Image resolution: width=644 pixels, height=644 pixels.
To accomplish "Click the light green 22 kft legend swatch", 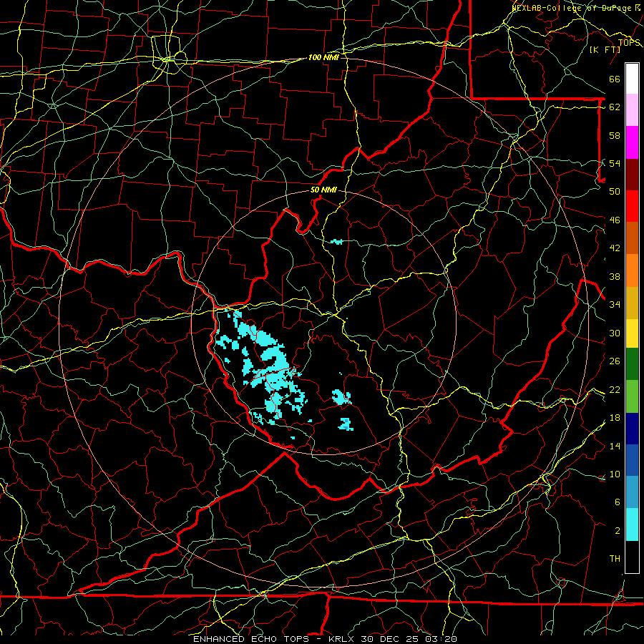I will click(632, 396).
